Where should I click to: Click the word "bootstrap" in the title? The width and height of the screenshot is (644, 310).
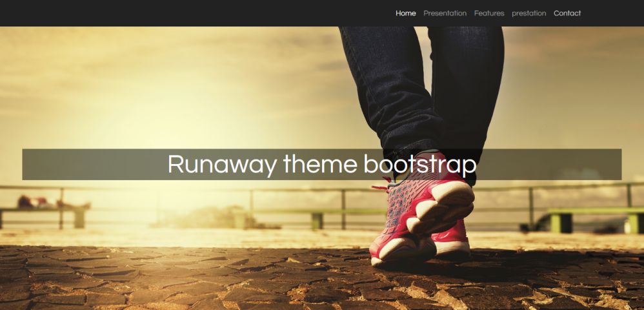point(419,165)
